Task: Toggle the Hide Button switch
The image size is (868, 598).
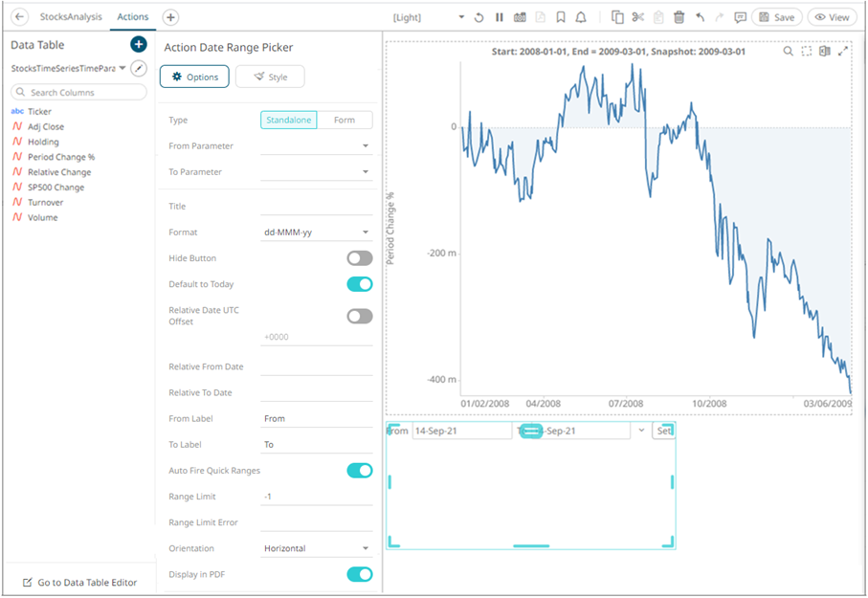Action: coord(359,258)
